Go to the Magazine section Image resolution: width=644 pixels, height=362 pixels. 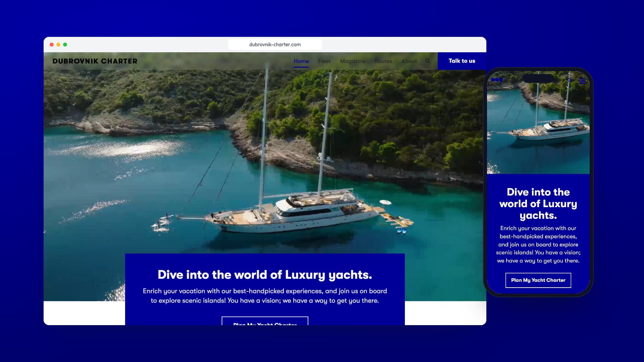[x=353, y=61]
